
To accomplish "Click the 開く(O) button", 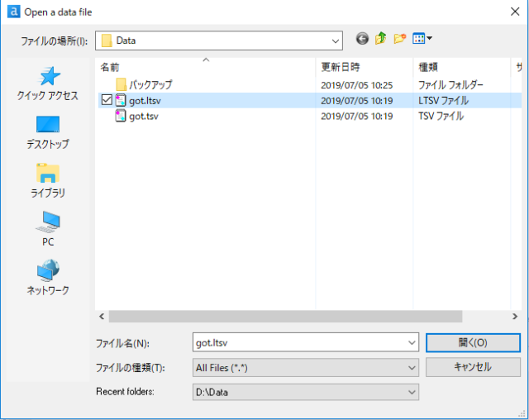I will 472,342.
